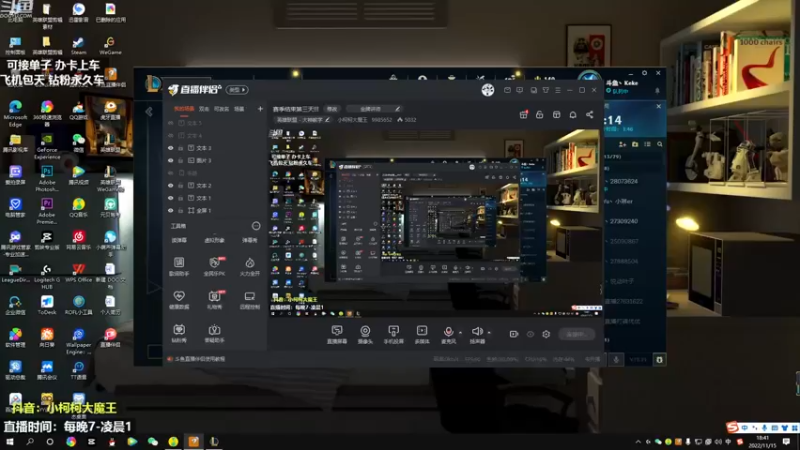Add 摄像头 camera source
This screenshot has width=800, height=450.
pyautogui.click(x=365, y=334)
